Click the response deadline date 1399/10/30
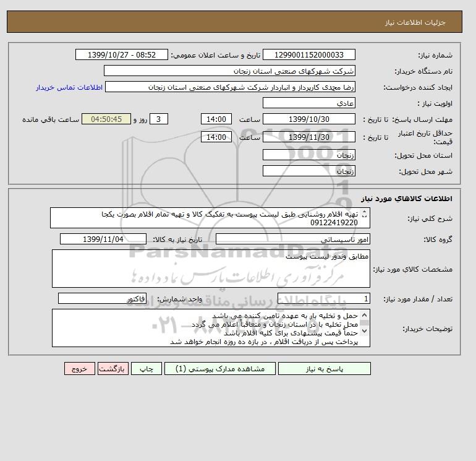Viewport: 476px width, 461px height. (x=308, y=119)
